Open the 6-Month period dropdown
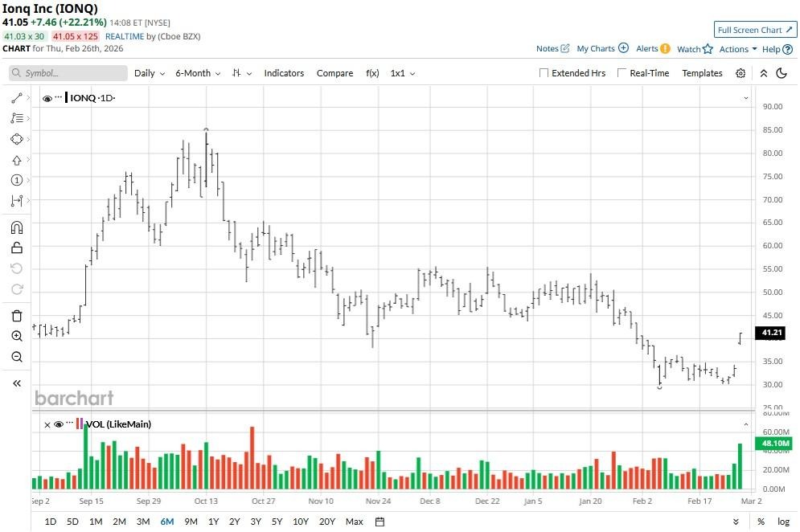Screen dimensions: 800x532 click(x=198, y=73)
